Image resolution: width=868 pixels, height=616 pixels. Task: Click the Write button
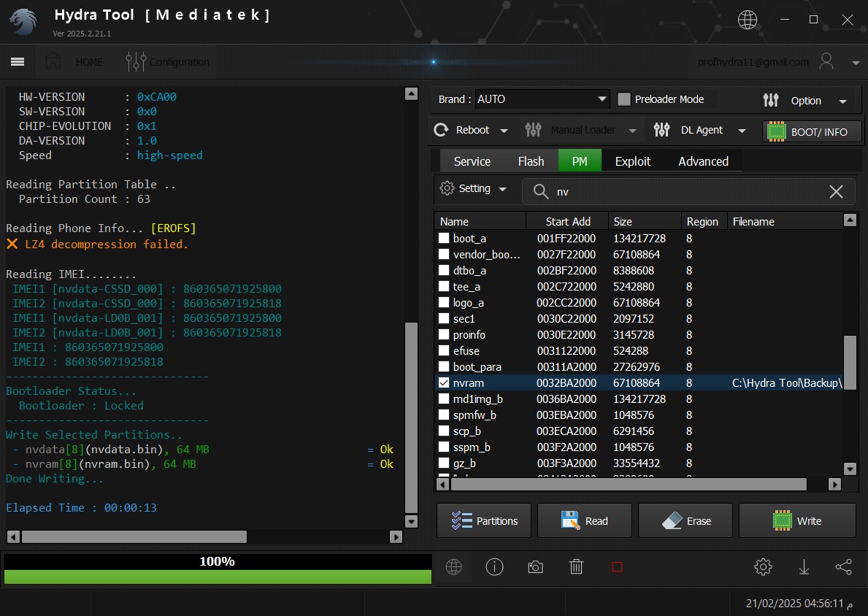(x=797, y=520)
